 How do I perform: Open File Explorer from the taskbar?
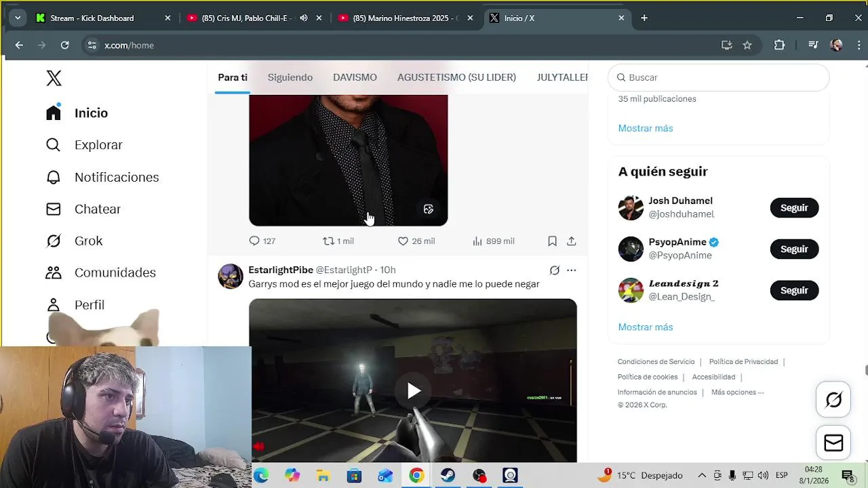point(323,476)
